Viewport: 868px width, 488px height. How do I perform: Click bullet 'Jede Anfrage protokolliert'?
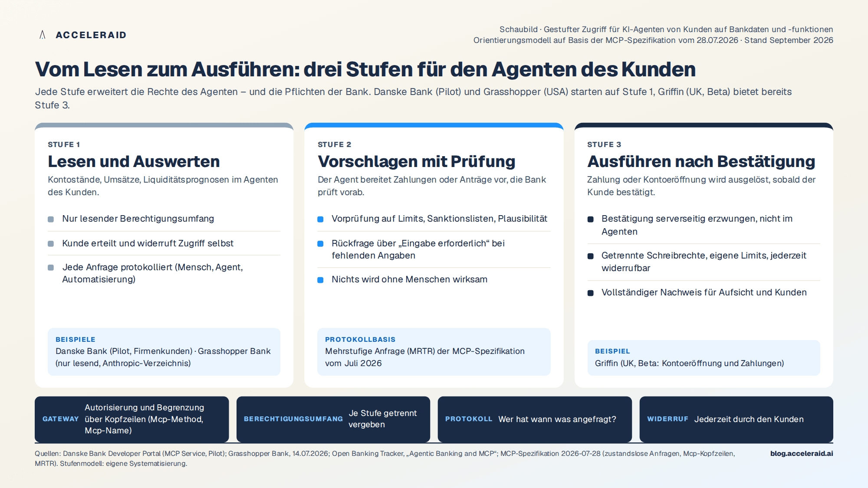pyautogui.click(x=152, y=273)
